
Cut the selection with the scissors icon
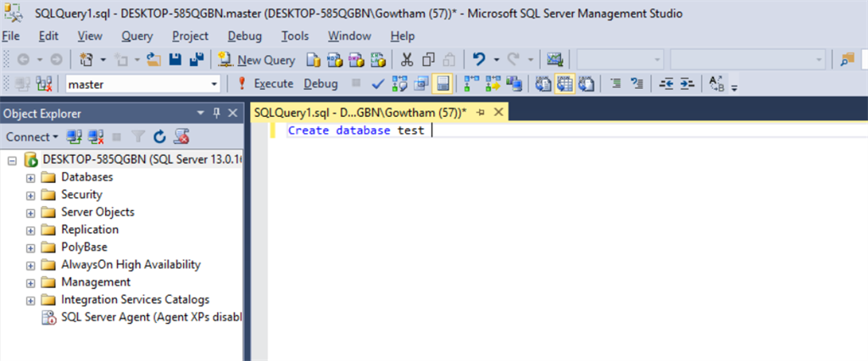pos(408,60)
